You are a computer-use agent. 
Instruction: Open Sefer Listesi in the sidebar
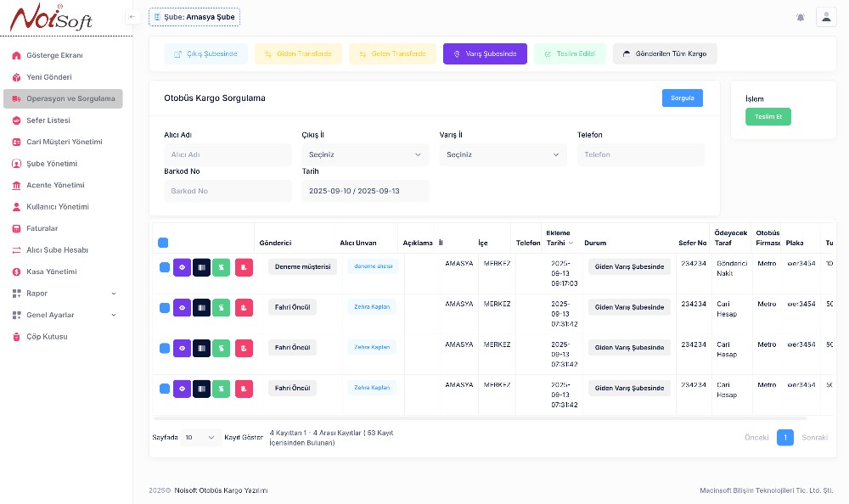[48, 120]
